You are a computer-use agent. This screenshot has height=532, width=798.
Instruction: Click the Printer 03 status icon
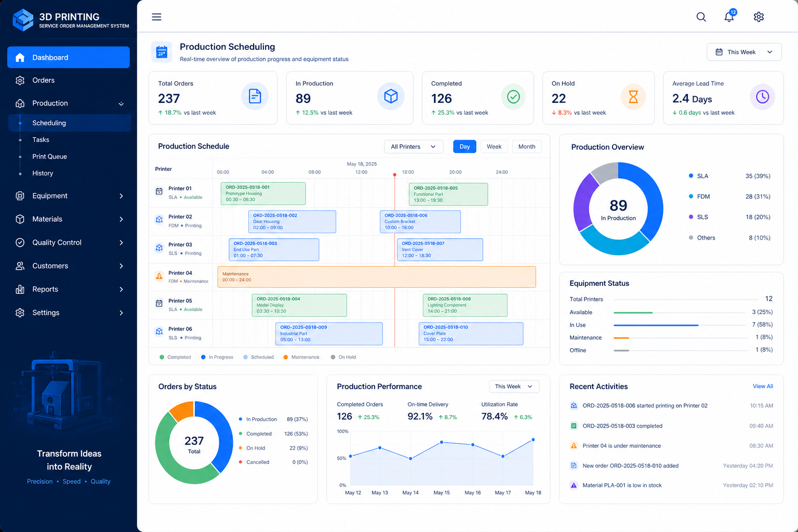tap(159, 247)
